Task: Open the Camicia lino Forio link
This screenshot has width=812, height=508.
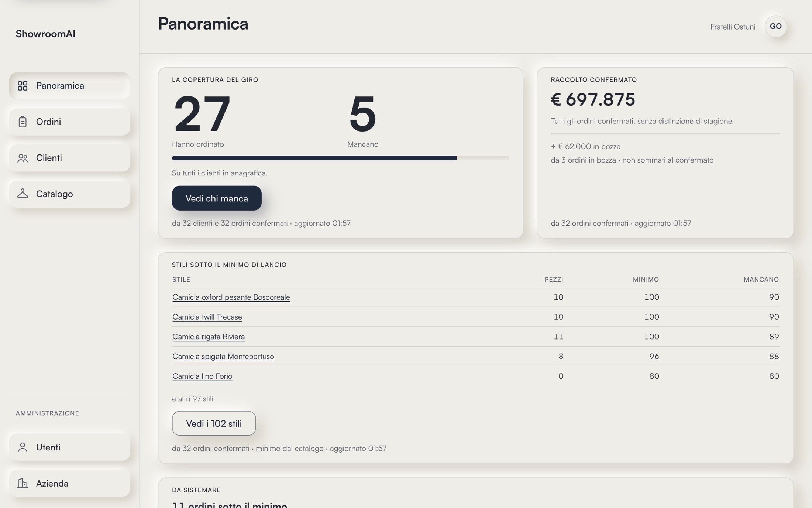Action: click(x=202, y=376)
